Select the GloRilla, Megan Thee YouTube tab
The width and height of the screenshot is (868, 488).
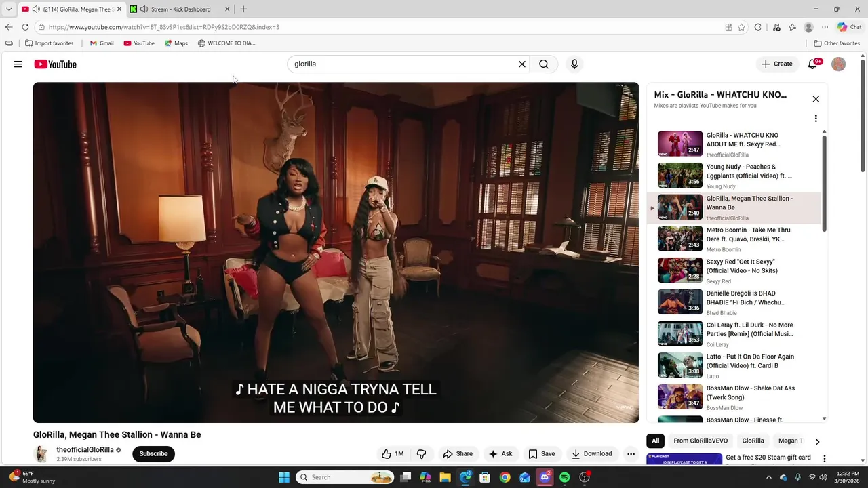tap(71, 9)
